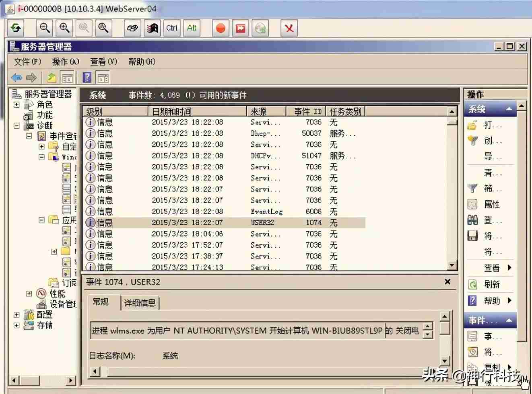Select the 设备管理器 tree item

point(63,304)
